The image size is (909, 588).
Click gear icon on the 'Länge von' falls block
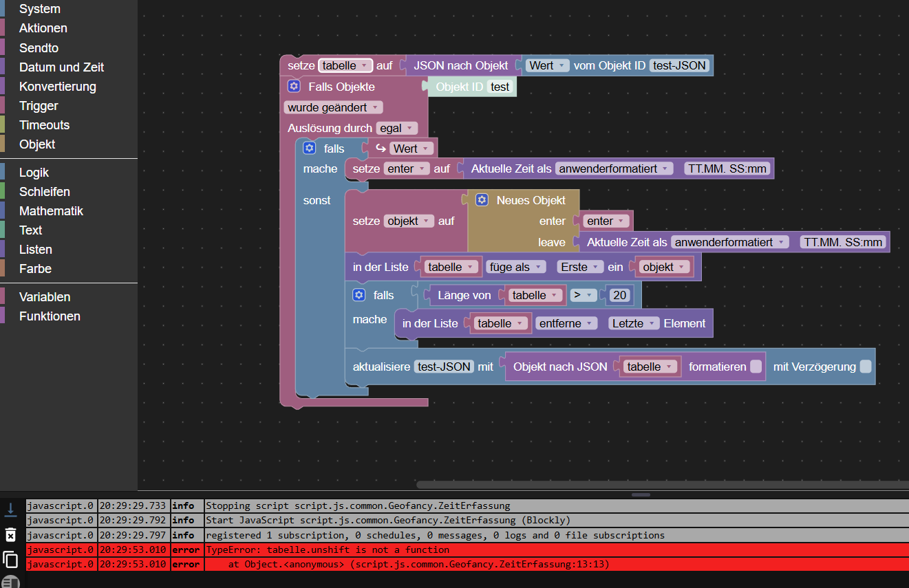[359, 295]
